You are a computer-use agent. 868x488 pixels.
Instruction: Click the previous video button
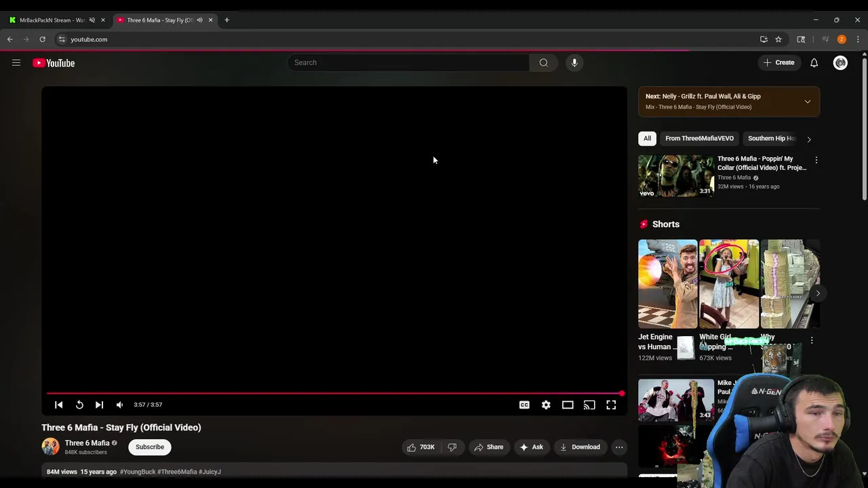click(x=58, y=405)
